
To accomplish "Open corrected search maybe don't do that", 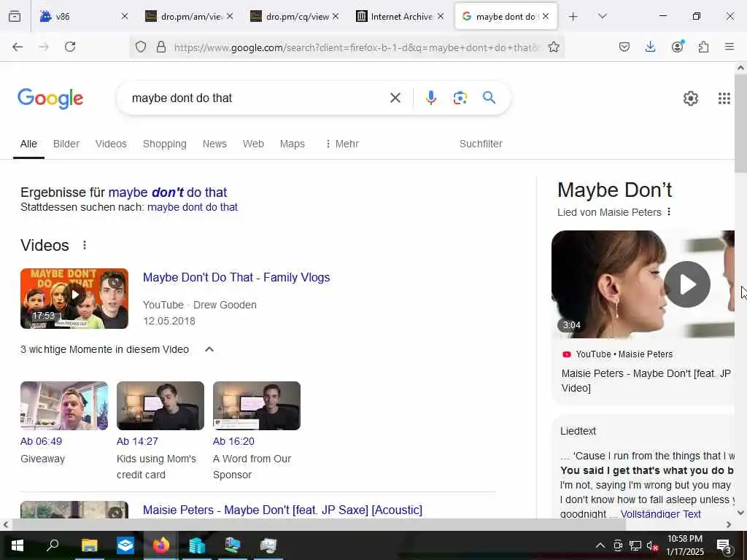I will tap(168, 192).
